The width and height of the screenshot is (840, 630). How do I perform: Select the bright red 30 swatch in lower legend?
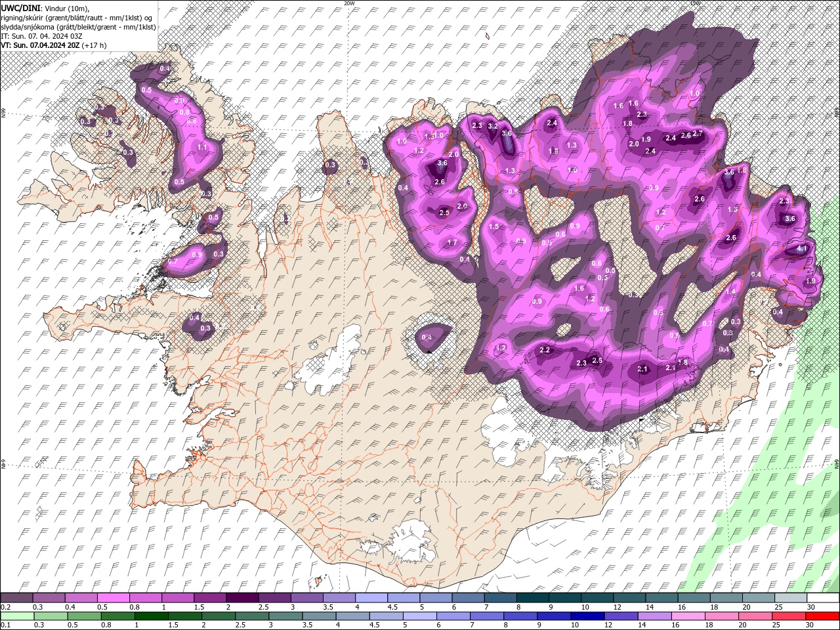pos(822,616)
